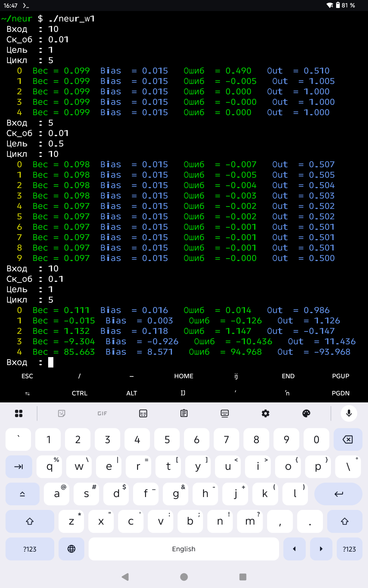Tap the terminal tab swap-arrows key
This screenshot has height=588, width=368.
point(27,393)
